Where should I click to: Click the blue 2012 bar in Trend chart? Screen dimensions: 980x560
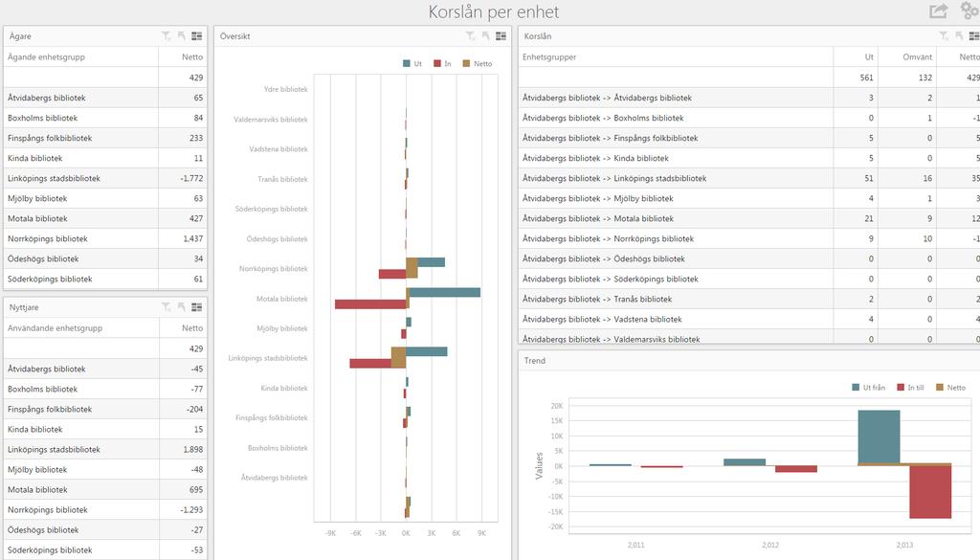click(745, 461)
